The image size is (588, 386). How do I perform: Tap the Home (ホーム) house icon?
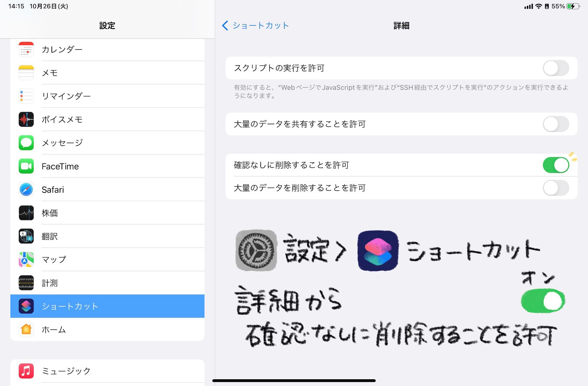pyautogui.click(x=26, y=329)
